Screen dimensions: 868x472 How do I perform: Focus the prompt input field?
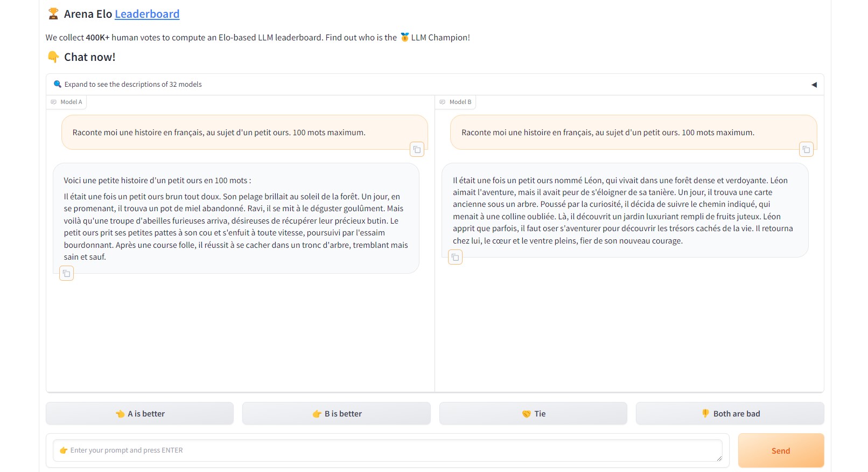pos(388,450)
